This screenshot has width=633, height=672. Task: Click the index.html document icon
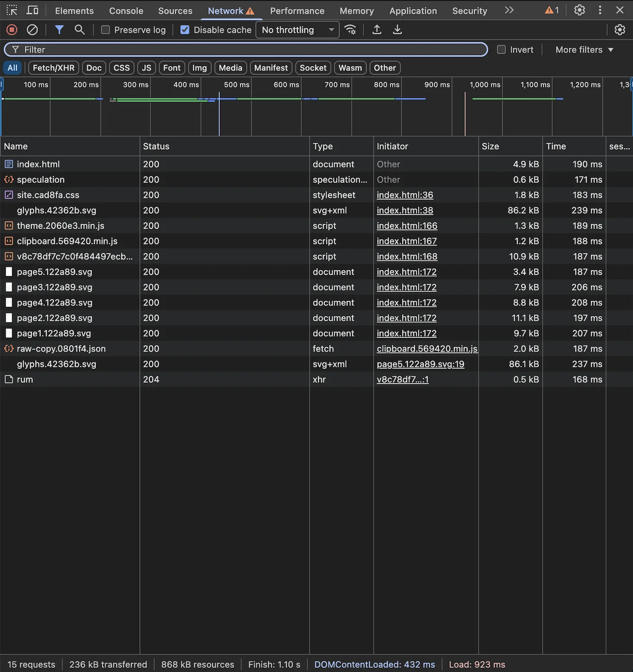[9, 164]
